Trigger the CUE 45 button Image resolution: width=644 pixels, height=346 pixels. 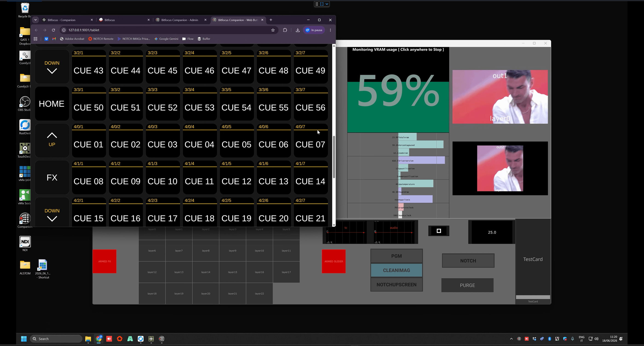(x=163, y=67)
